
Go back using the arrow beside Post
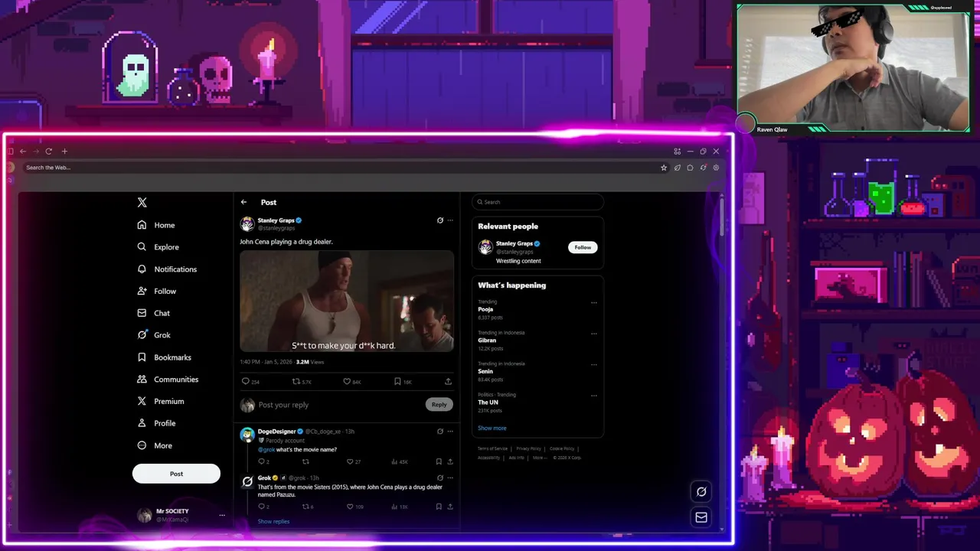click(243, 202)
